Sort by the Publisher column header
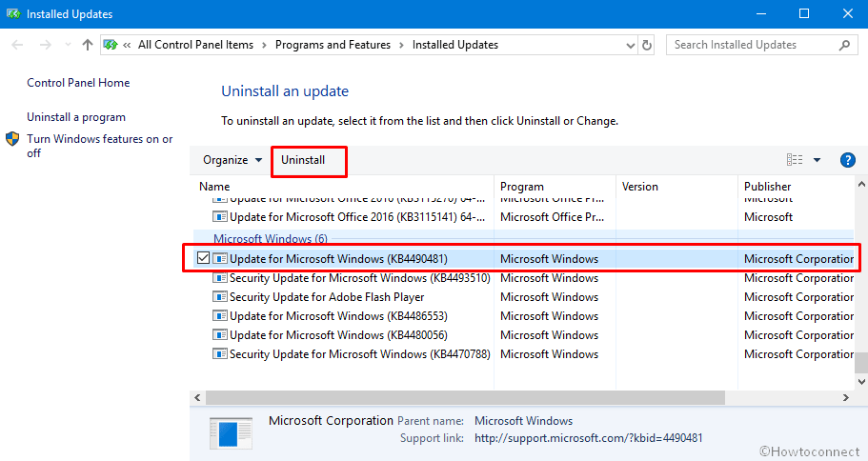The image size is (868, 461). [x=767, y=187]
